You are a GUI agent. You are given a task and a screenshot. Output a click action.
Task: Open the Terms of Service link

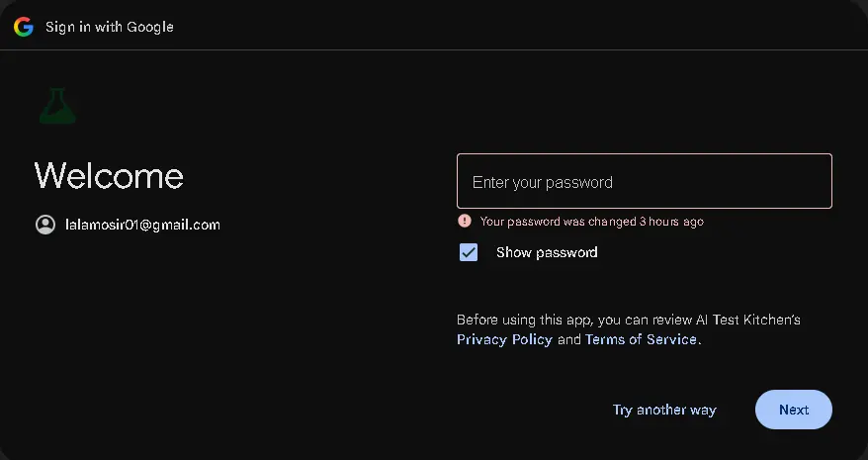click(641, 339)
